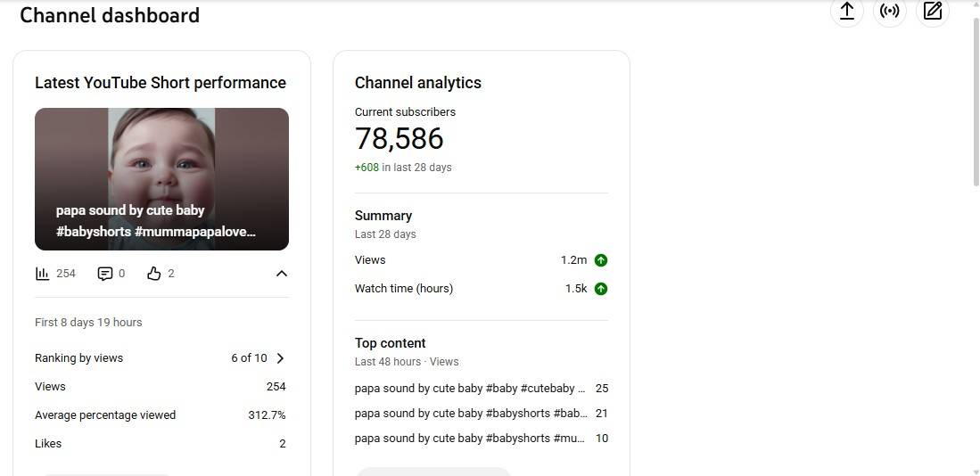The height and width of the screenshot is (476, 980).
Task: Click the Latest YouTube Short performance heading
Action: tap(161, 83)
